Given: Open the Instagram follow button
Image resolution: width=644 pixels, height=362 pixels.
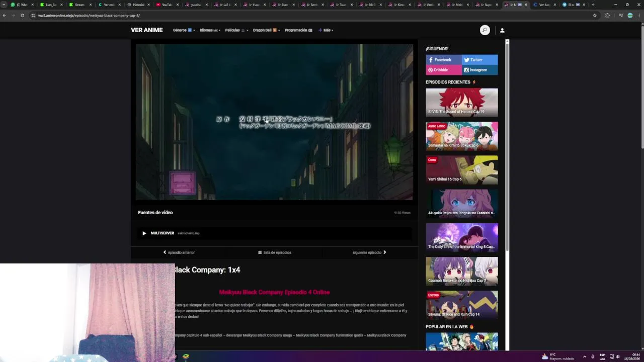Looking at the screenshot, I should [480, 70].
